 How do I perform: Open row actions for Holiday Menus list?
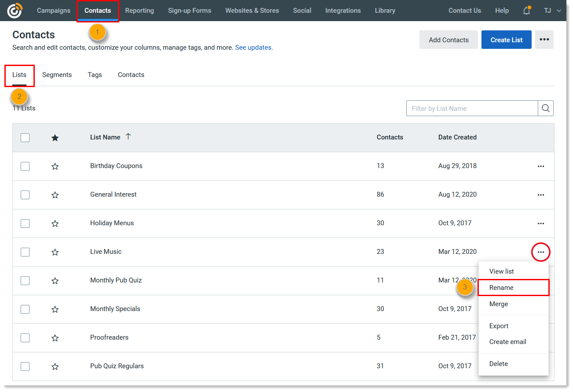click(541, 223)
